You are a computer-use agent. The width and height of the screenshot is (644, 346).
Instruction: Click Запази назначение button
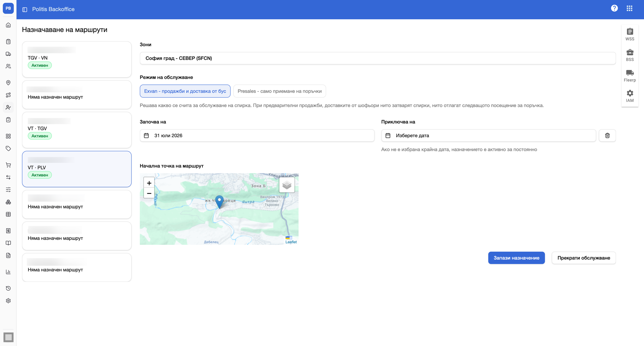pyautogui.click(x=516, y=258)
